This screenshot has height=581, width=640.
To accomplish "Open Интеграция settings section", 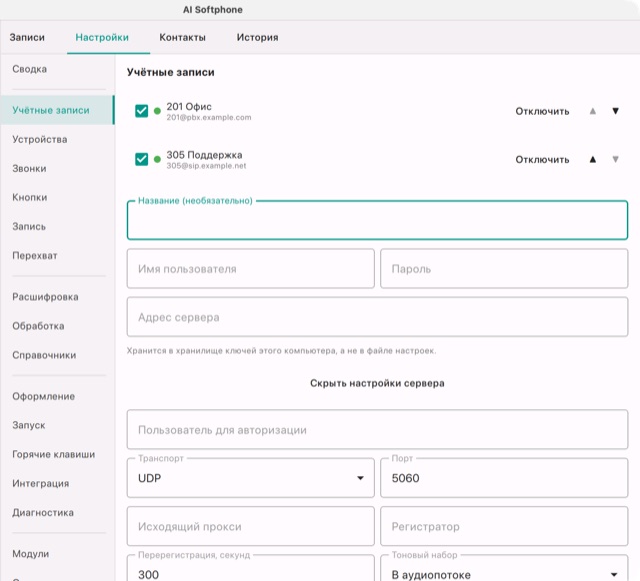I will point(57,483).
